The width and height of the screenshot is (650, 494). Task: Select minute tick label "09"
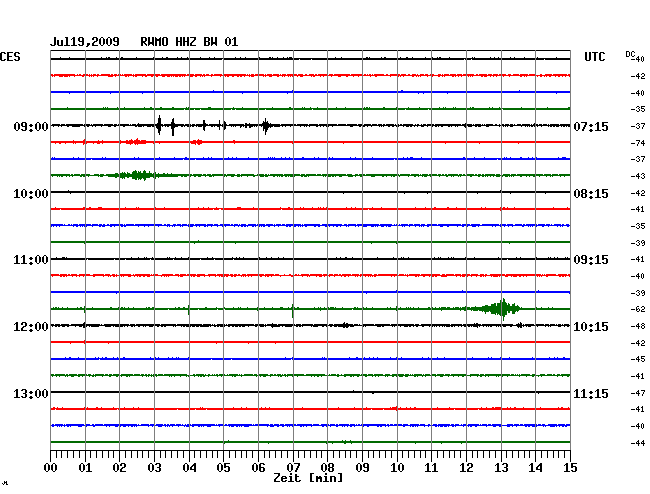click(362, 468)
